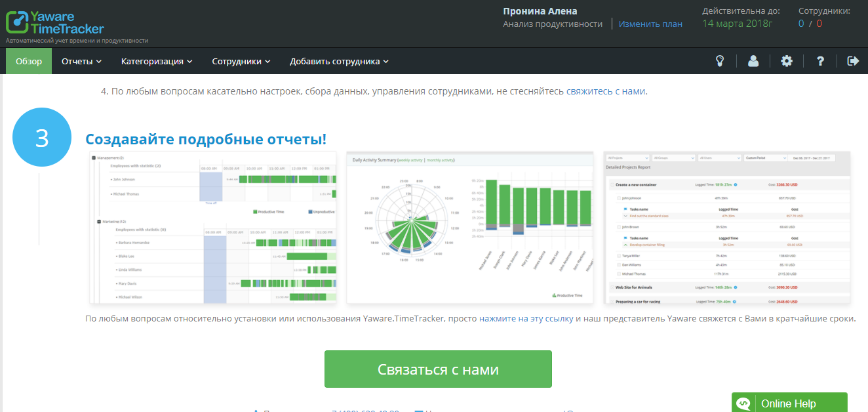Select the lightbulb tips icon in toolbar

[x=720, y=60]
